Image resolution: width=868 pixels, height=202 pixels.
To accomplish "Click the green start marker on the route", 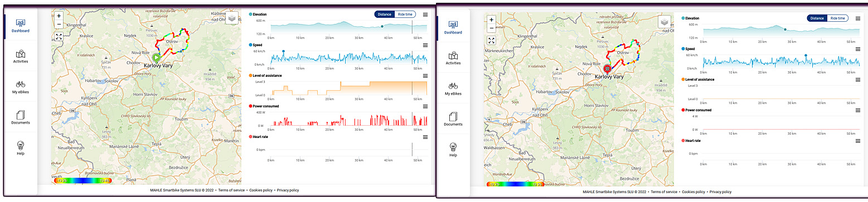I will pos(157,57).
